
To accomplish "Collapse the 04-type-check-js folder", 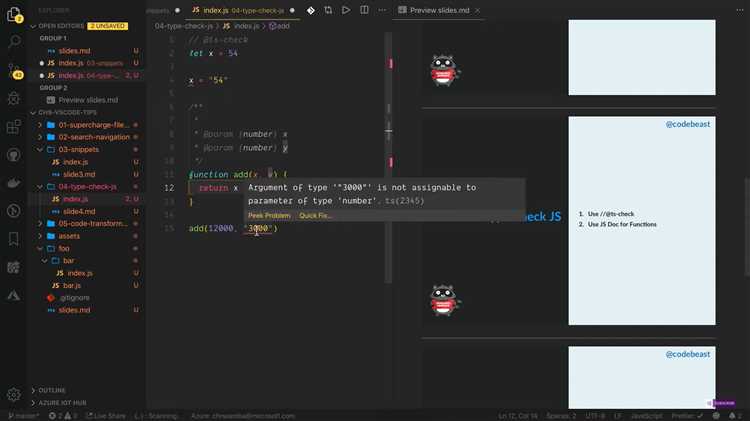I will [x=88, y=187].
